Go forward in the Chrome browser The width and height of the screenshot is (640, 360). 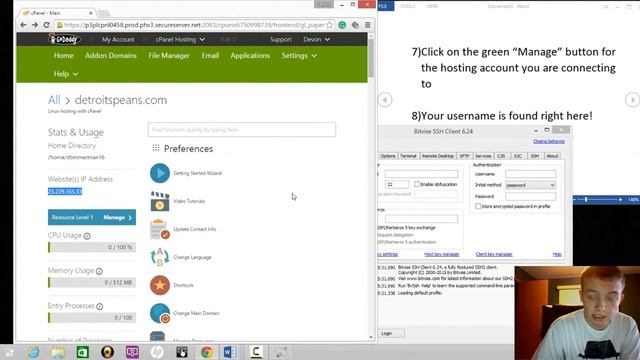pos(35,25)
